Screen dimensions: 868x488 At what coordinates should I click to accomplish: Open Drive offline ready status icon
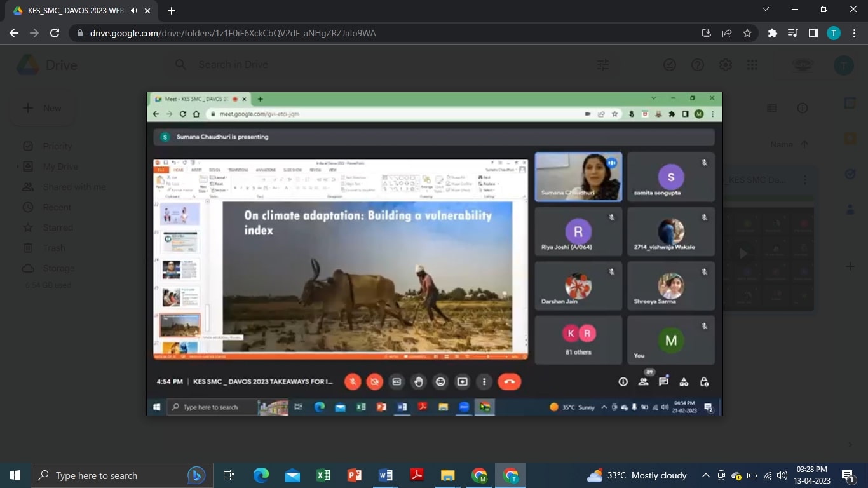pyautogui.click(x=670, y=65)
